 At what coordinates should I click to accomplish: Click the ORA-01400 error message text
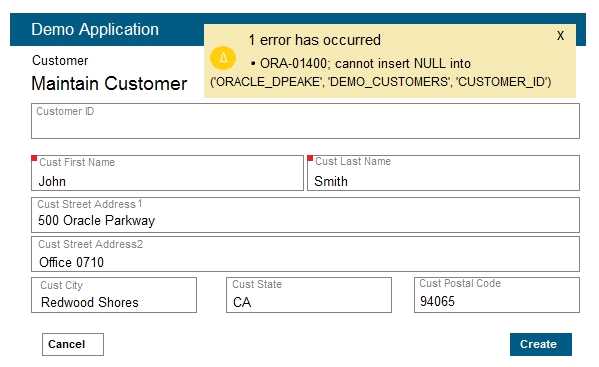pyautogui.click(x=380, y=73)
